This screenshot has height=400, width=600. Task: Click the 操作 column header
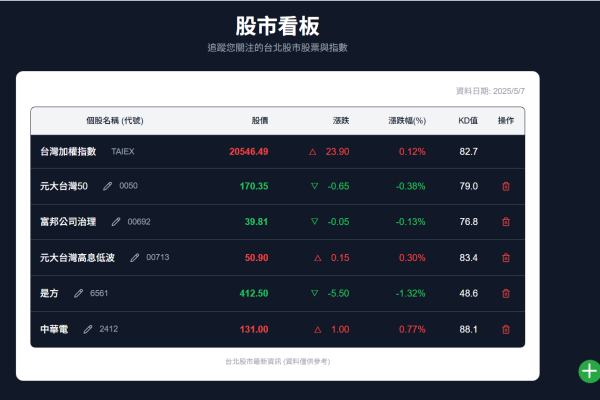(506, 121)
